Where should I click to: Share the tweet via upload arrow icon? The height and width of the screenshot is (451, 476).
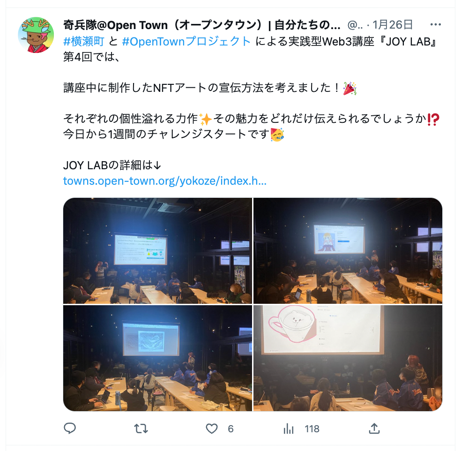coord(374,428)
